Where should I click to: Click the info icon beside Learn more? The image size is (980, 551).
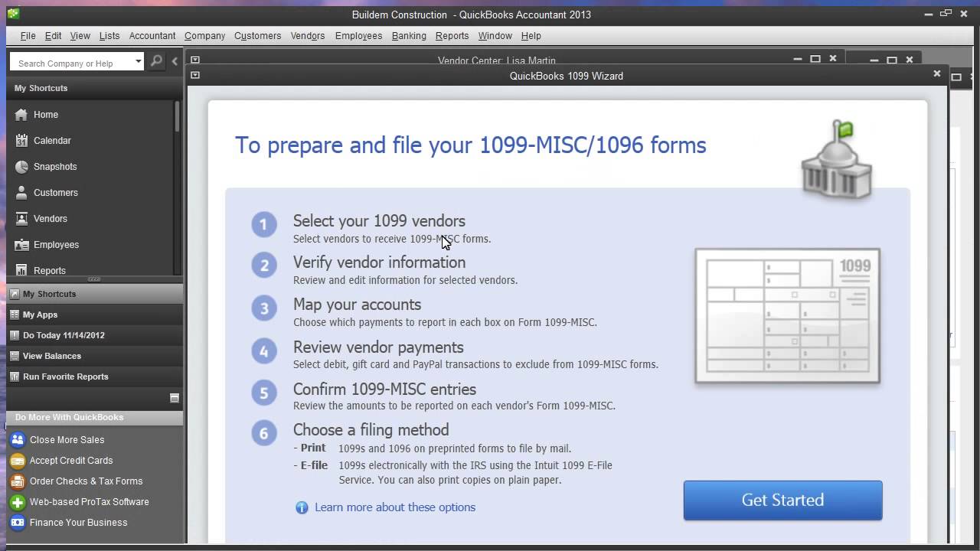click(302, 507)
